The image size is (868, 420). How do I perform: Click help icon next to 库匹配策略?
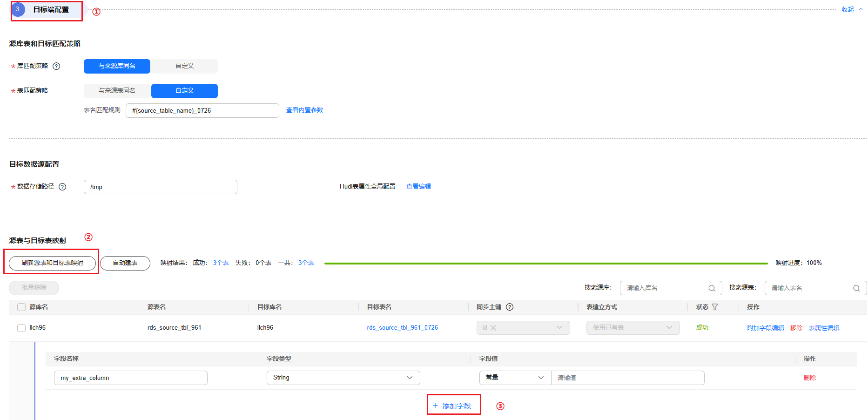tap(56, 66)
